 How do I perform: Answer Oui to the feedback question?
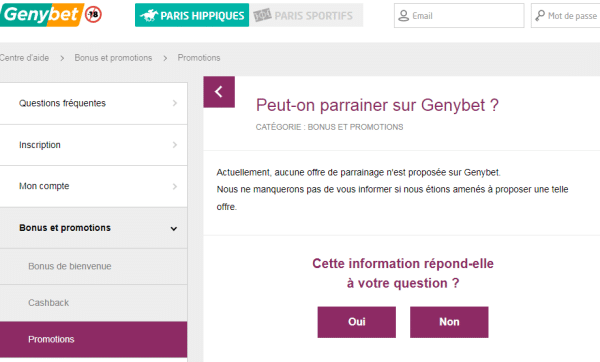pyautogui.click(x=357, y=322)
